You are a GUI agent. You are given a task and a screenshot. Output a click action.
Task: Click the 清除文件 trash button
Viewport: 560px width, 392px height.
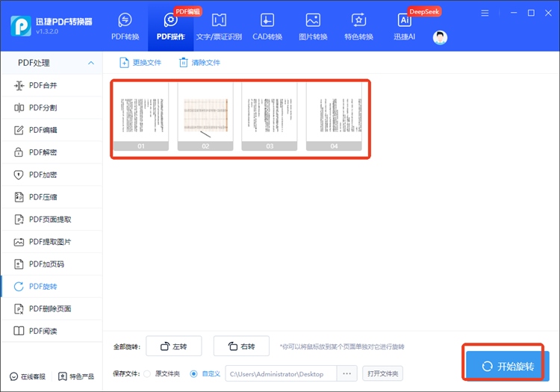tap(199, 63)
